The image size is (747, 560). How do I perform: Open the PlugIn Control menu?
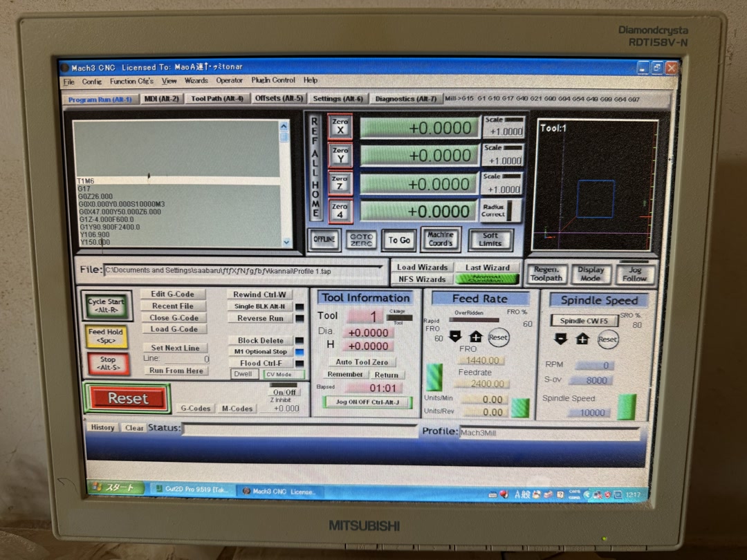(273, 80)
